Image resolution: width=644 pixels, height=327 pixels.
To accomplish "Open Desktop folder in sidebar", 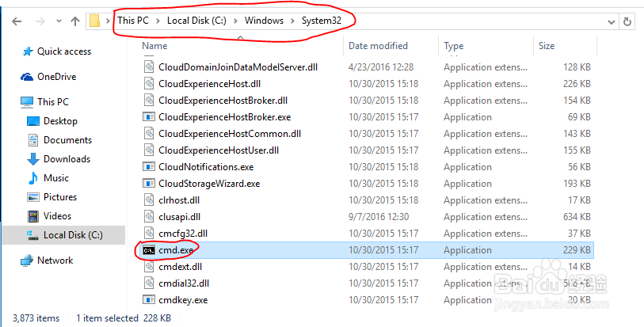I will [x=60, y=121].
